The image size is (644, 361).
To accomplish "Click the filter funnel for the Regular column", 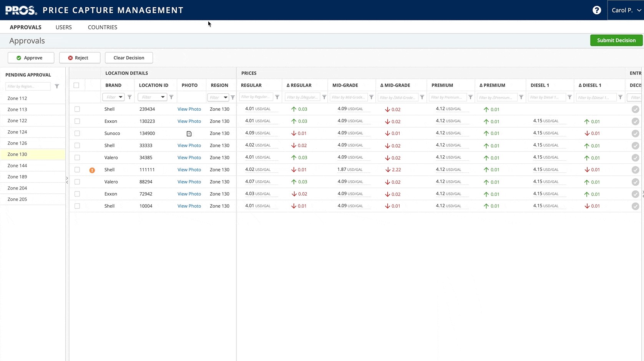I will pyautogui.click(x=277, y=97).
